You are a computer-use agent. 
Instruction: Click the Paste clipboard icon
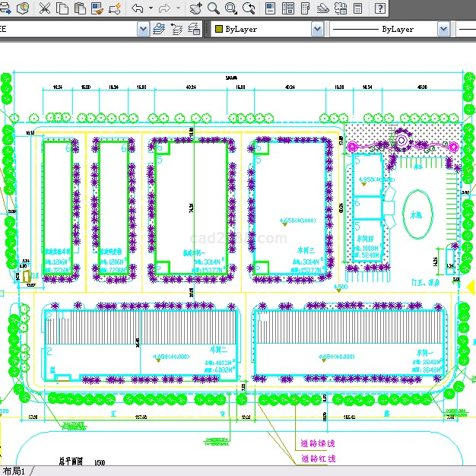tap(79, 8)
